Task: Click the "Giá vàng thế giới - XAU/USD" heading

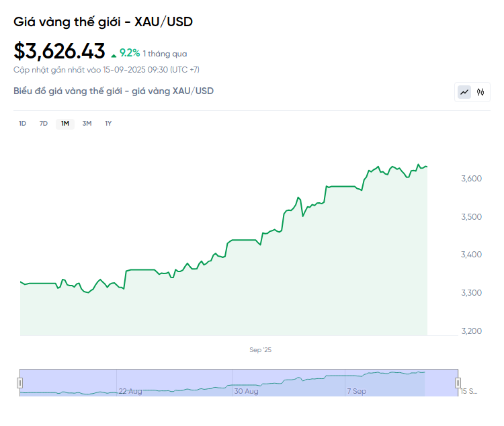Action: click(103, 22)
